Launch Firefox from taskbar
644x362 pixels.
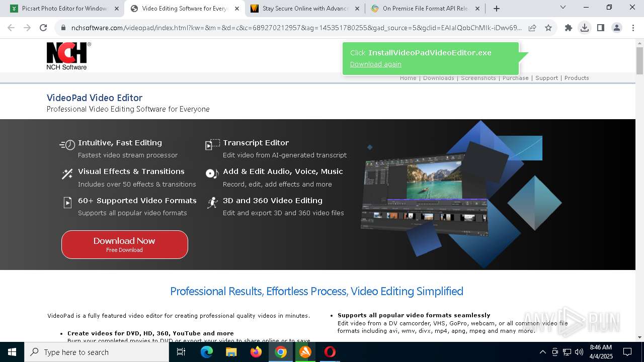pyautogui.click(x=256, y=352)
